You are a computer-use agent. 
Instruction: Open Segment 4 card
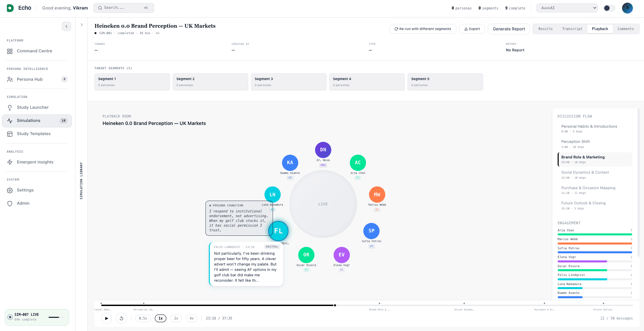click(367, 82)
